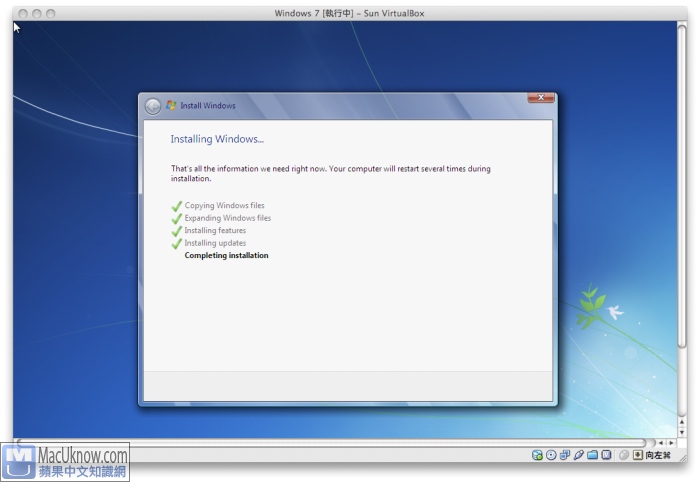Click the Windows flag icon in the dialog title

coord(171,105)
